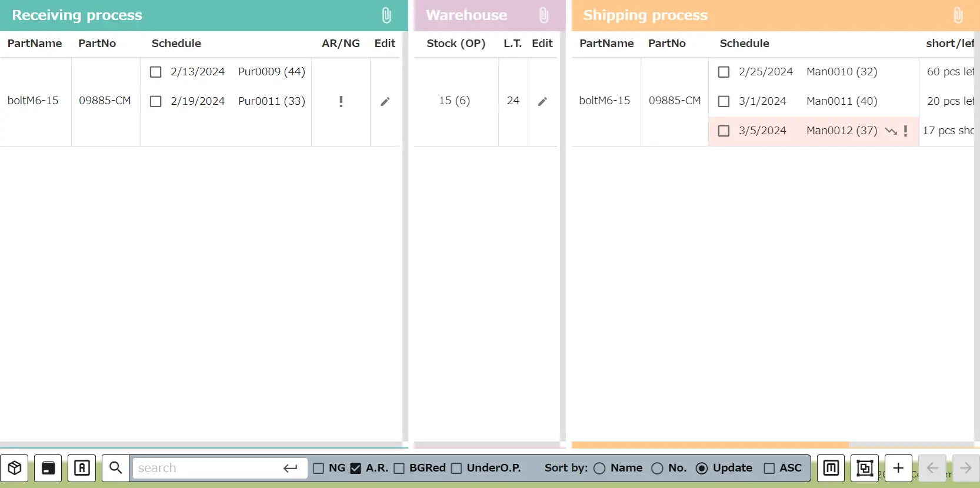Viewport: 980px width, 488px height.
Task: Click pencil edit icon in Receiving row
Action: coord(385,101)
